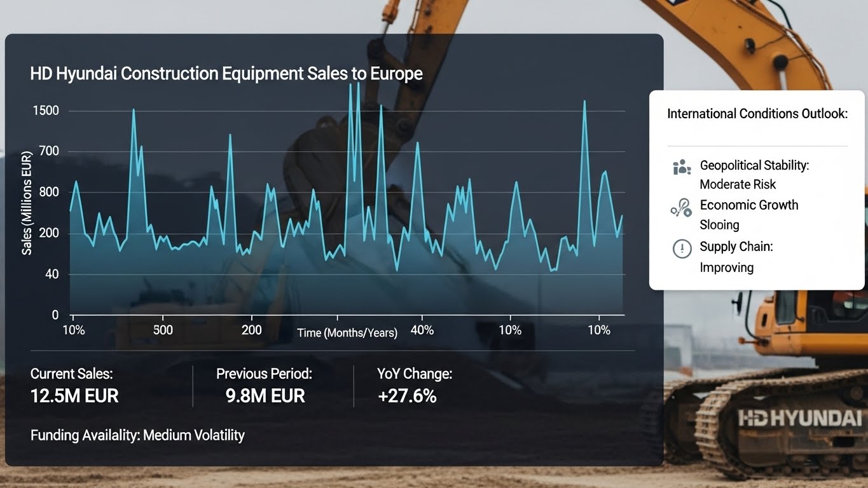
Task: Click the YoY Change label
Action: [415, 374]
